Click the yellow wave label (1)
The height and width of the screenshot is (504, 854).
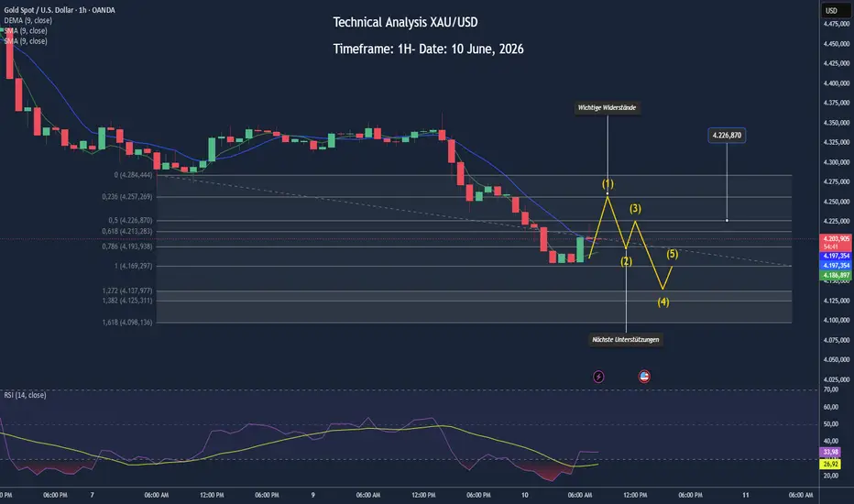608,183
